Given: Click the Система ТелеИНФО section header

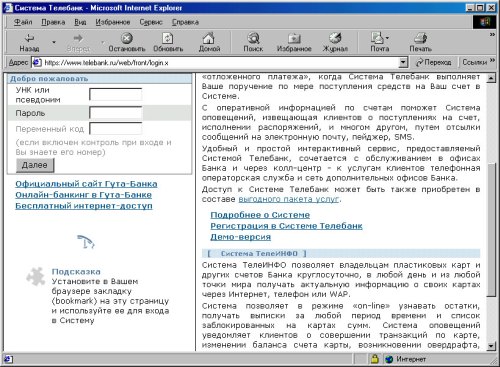Looking at the screenshot, I should point(341,253).
